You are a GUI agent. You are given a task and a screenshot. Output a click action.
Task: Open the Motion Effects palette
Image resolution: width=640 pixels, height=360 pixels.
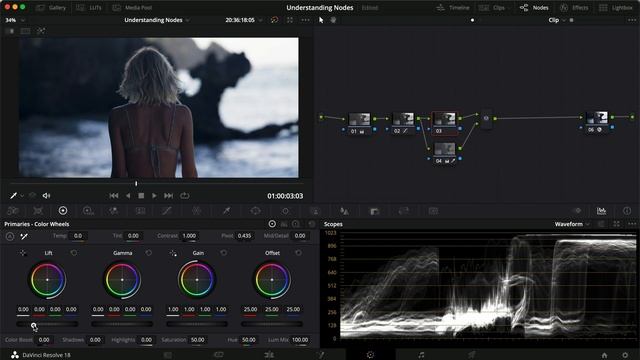140,211
